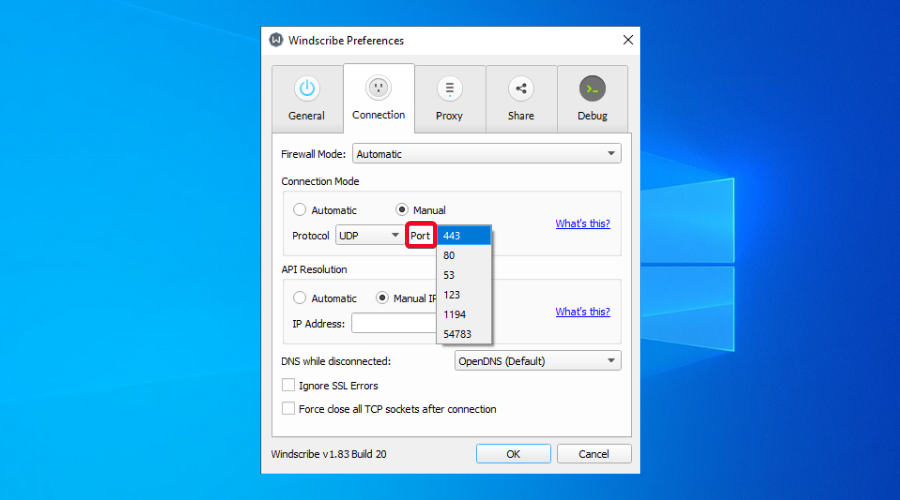Open the General tab power icon
Screen dimensions: 900x500
click(x=307, y=88)
